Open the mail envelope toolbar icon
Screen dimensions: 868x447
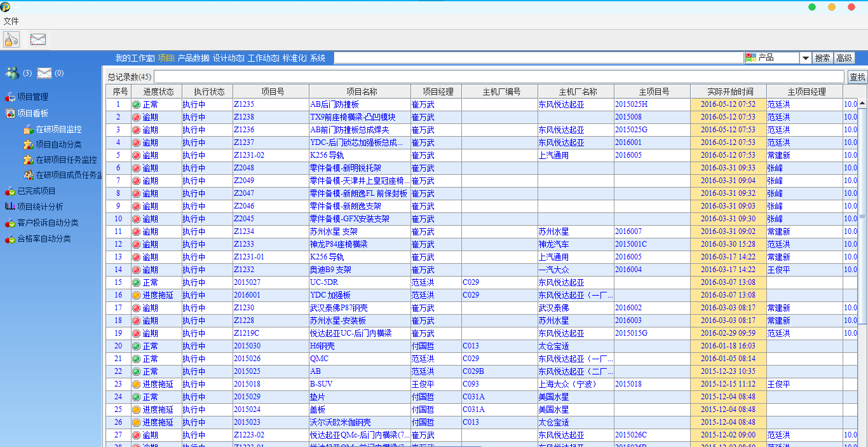(38, 39)
